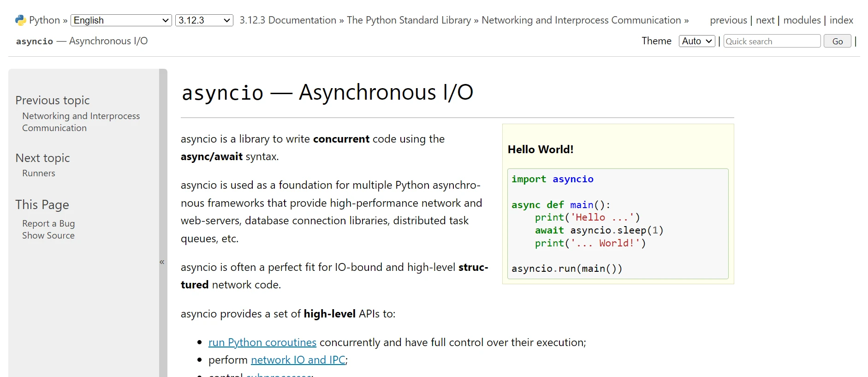Click the page title asyncio — Asynchronous I/O
This screenshot has height=377, width=868.
[327, 92]
